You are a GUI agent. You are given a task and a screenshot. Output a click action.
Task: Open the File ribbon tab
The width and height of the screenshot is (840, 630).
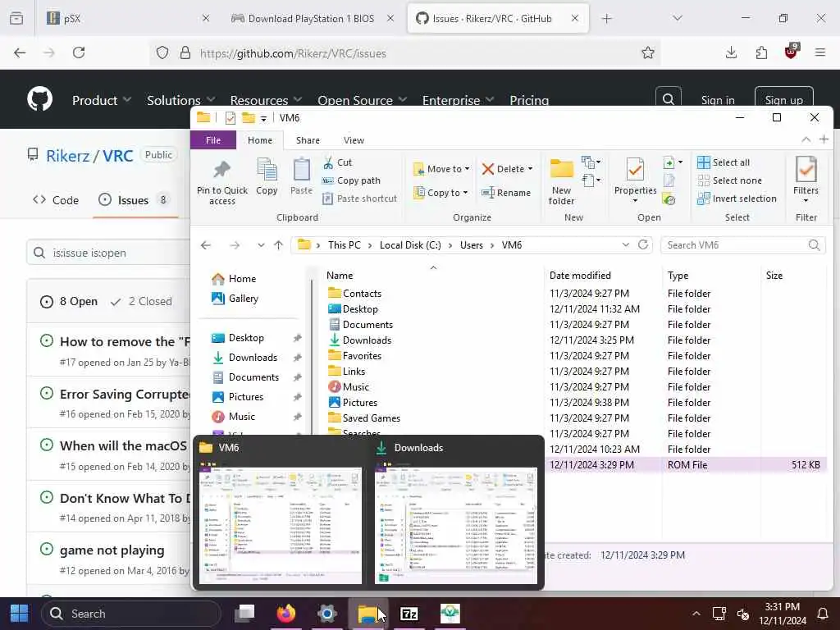213,139
